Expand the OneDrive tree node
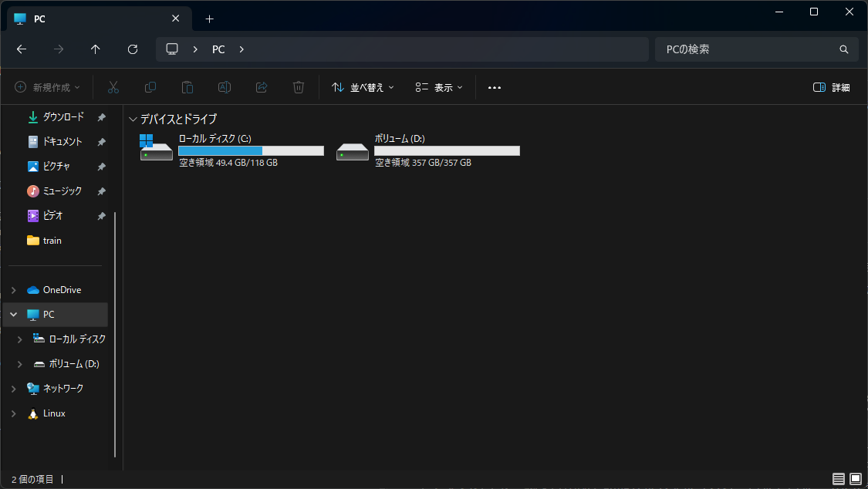This screenshot has height=489, width=868. pos(14,290)
